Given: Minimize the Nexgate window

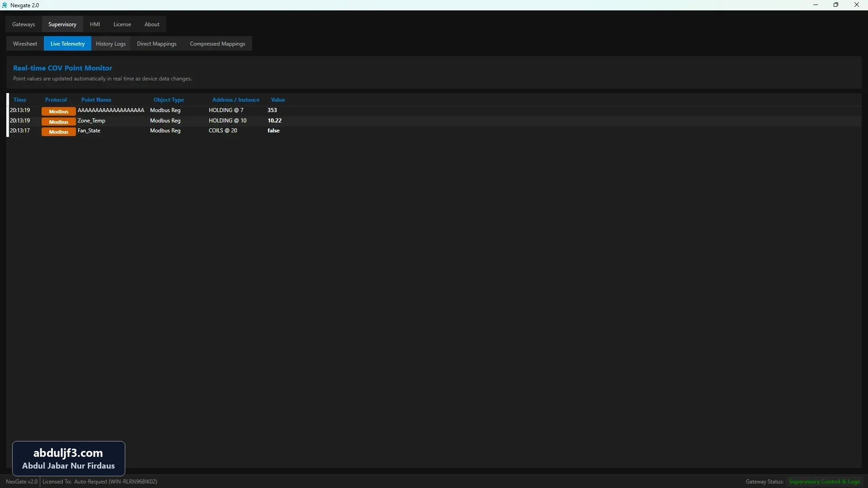Looking at the screenshot, I should pyautogui.click(x=816, y=5).
